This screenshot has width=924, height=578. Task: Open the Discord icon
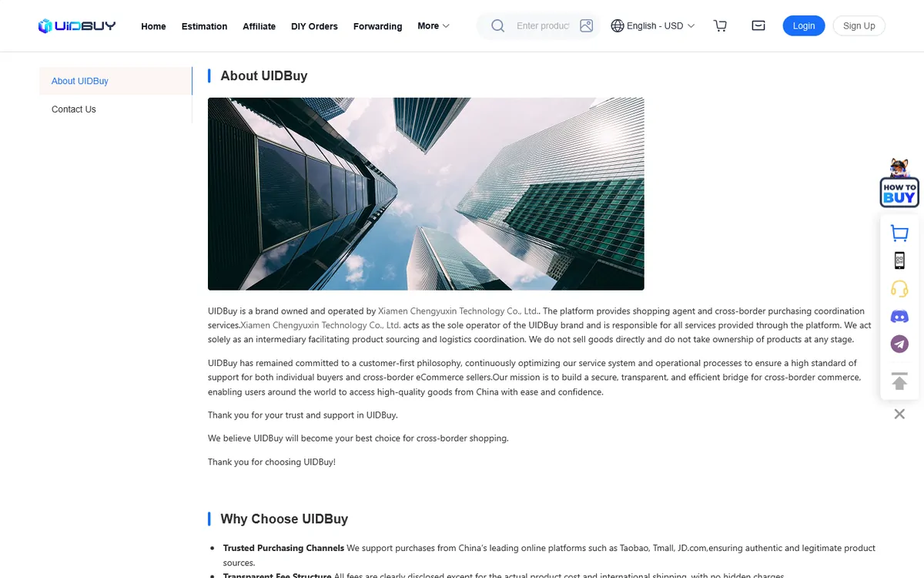point(899,317)
